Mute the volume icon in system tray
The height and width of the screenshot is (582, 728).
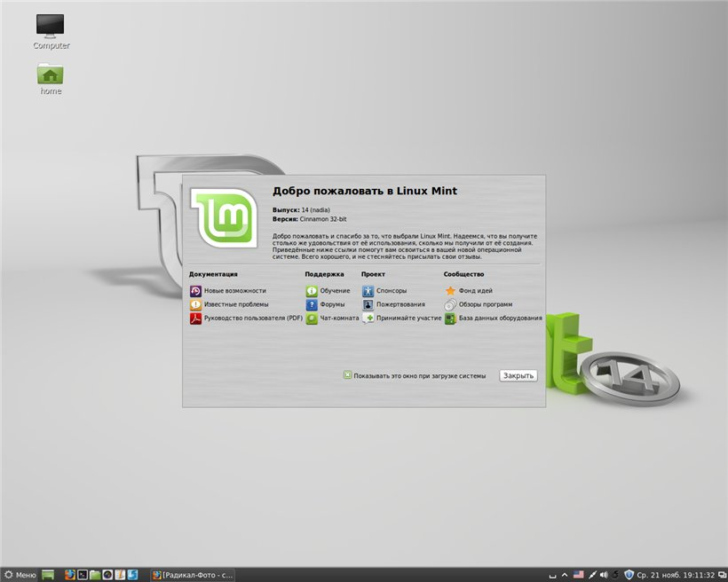click(605, 574)
